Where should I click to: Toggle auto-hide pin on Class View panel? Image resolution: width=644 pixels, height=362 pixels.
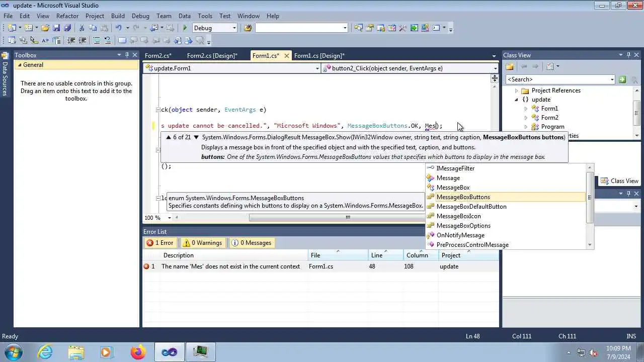(x=629, y=55)
